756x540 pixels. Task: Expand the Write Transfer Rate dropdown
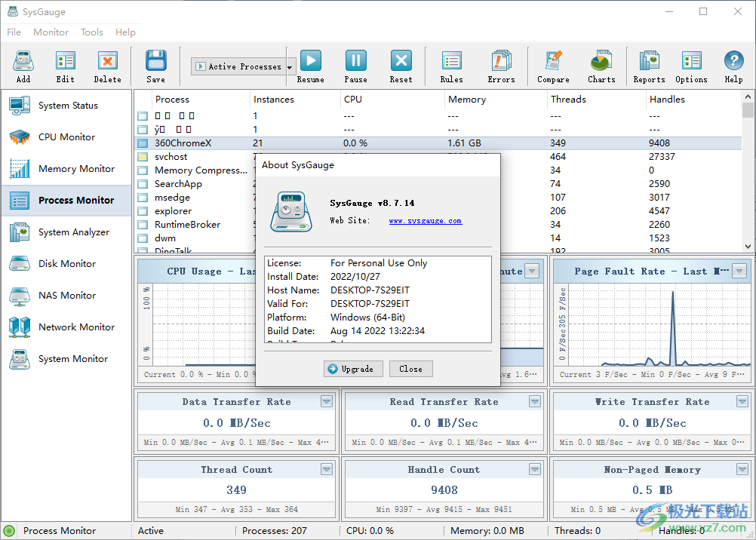tap(742, 401)
